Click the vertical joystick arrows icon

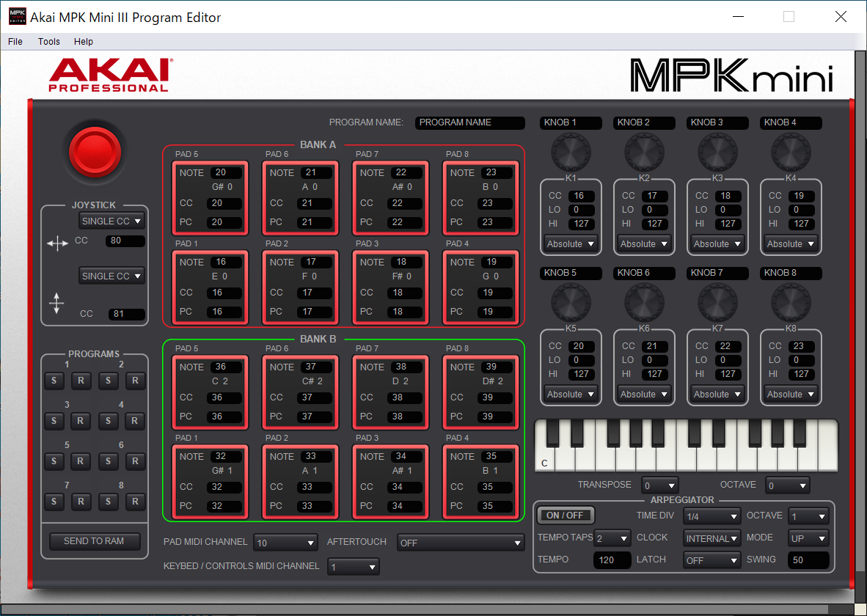pyautogui.click(x=56, y=303)
